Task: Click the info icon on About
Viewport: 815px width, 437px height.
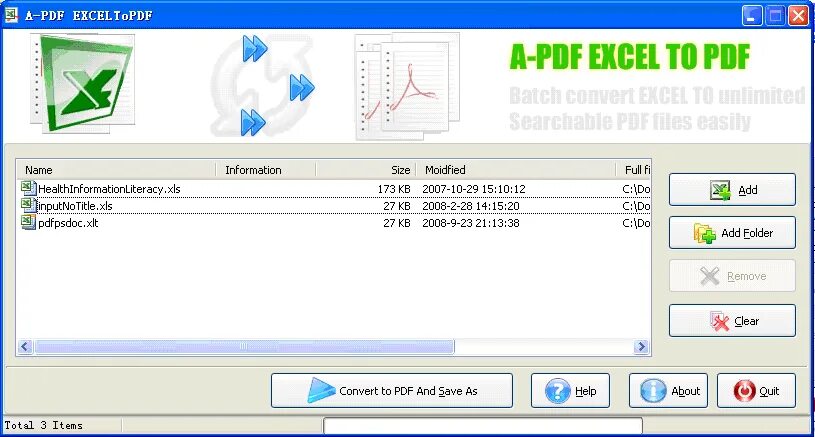Action: [x=653, y=391]
